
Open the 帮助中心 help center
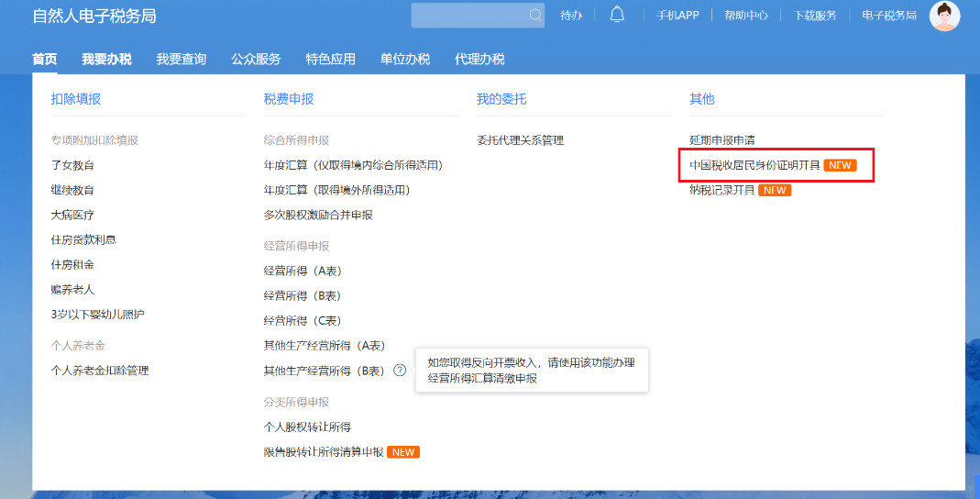pyautogui.click(x=745, y=16)
